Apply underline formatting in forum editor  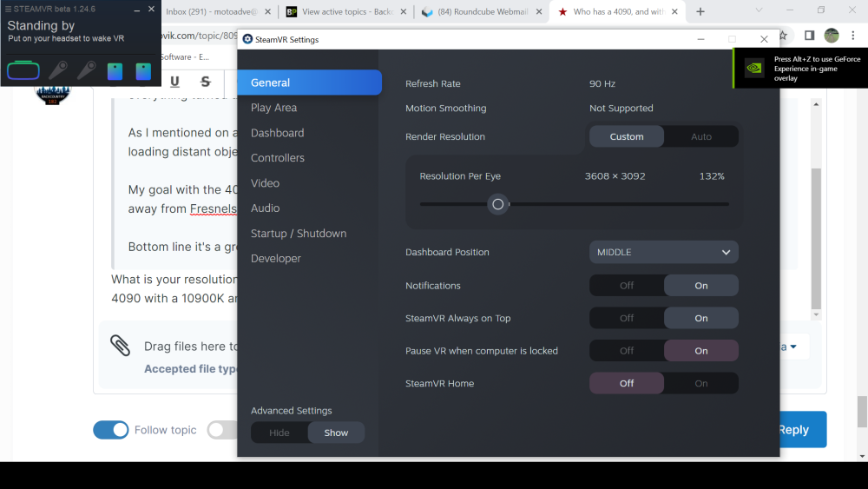point(174,82)
